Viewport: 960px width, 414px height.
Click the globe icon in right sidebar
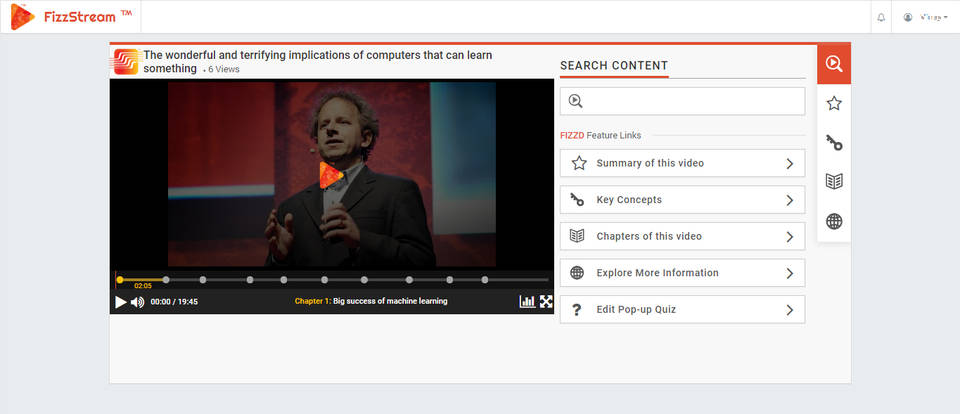coord(834,221)
